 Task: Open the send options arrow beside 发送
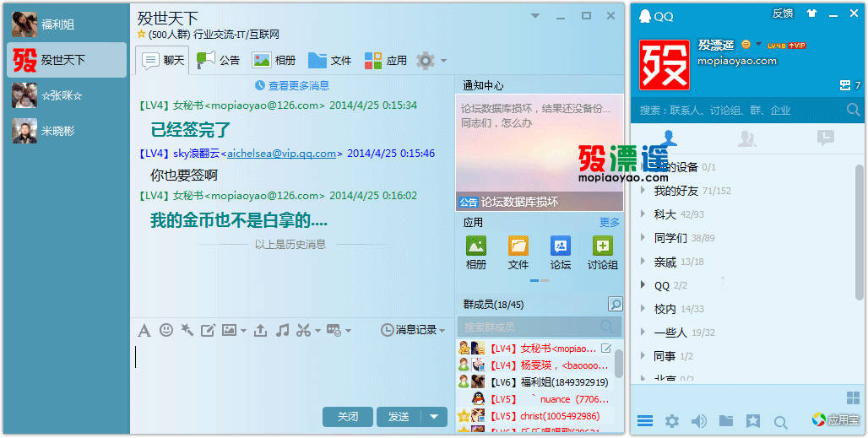[435, 417]
